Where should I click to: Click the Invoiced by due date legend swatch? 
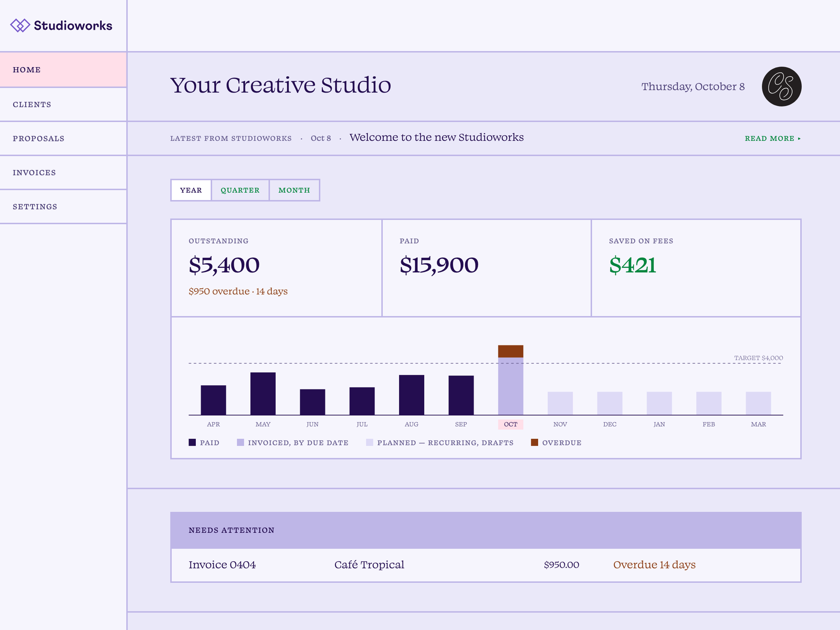tap(240, 443)
